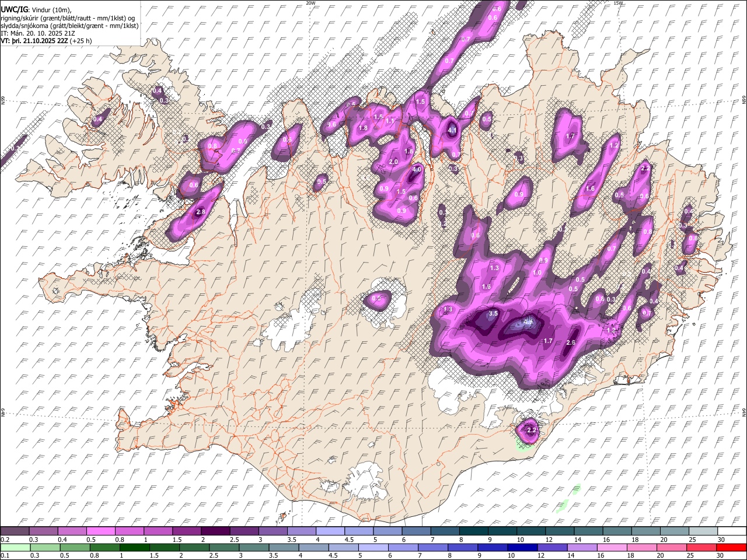Pick the bright red 30 rain scale swatch
This screenshot has width=747, height=560.
click(731, 547)
